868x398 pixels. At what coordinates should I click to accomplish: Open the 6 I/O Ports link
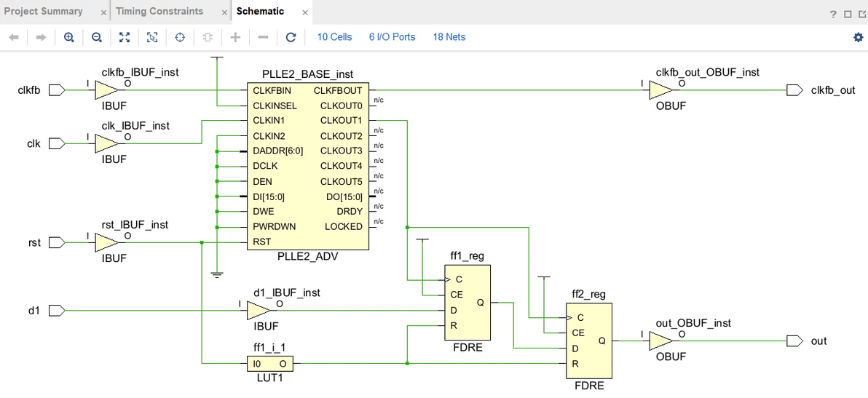click(x=392, y=37)
